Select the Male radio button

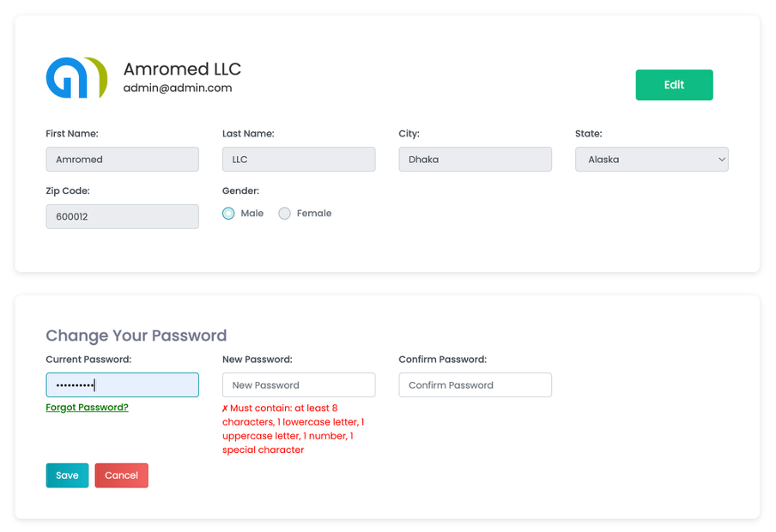click(228, 214)
